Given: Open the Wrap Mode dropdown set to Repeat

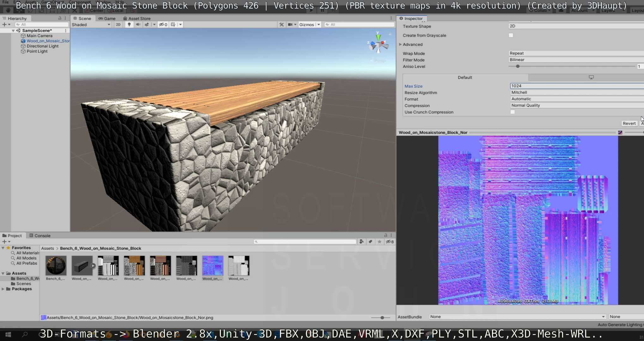Looking at the screenshot, I should point(576,53).
